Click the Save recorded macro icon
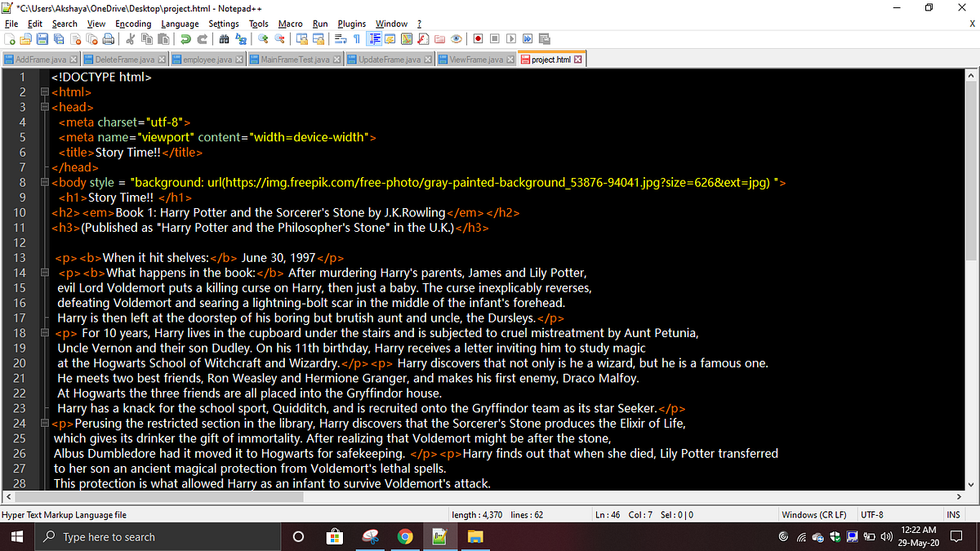Screen dimensions: 980x551 (x=544, y=38)
